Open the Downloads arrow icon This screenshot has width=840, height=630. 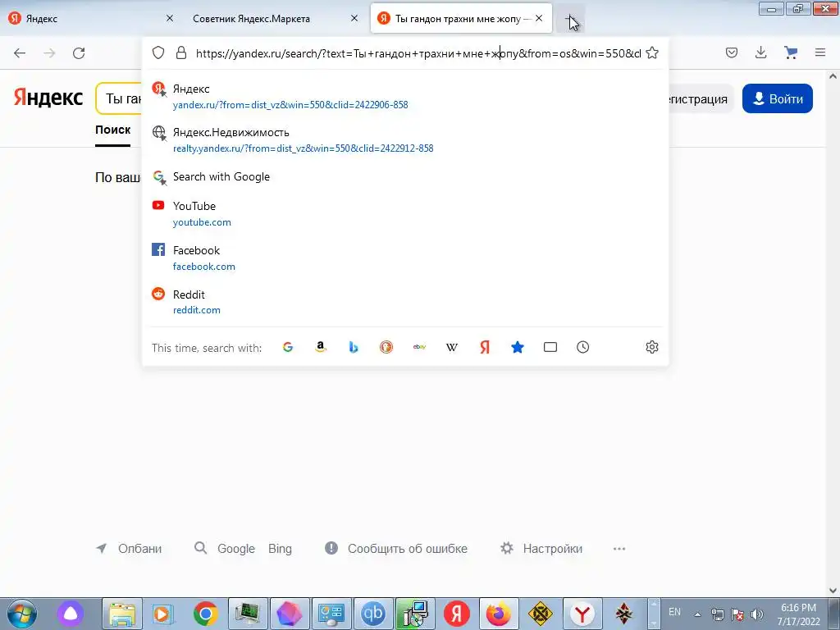pos(760,52)
